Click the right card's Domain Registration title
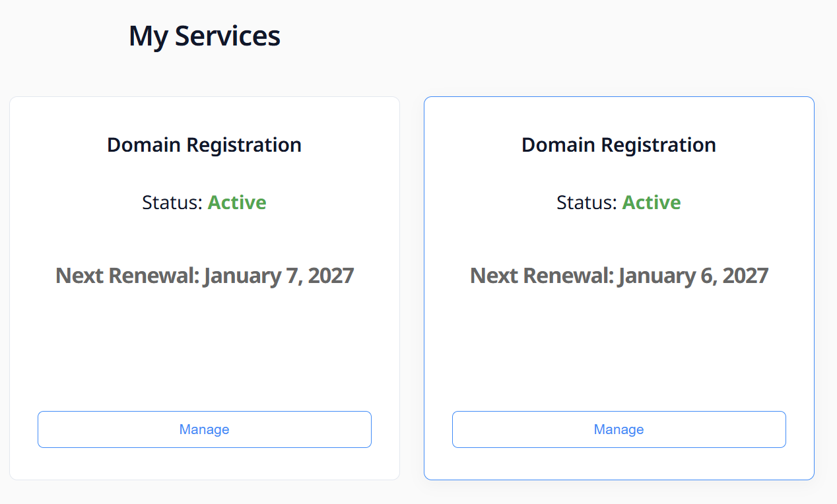The width and height of the screenshot is (837, 504). point(619,144)
